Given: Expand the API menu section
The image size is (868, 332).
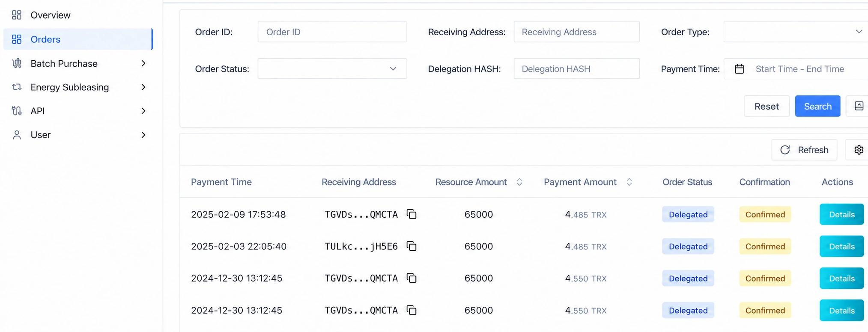Looking at the screenshot, I should [x=78, y=111].
